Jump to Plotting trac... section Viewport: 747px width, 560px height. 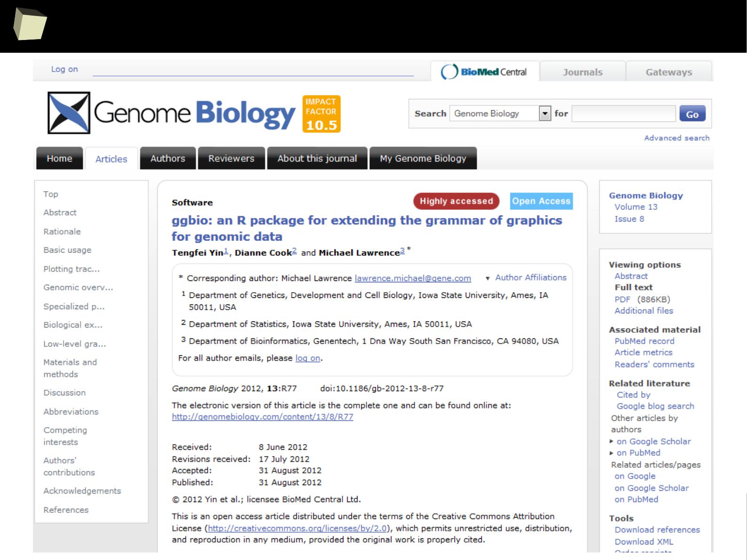pos(72,269)
